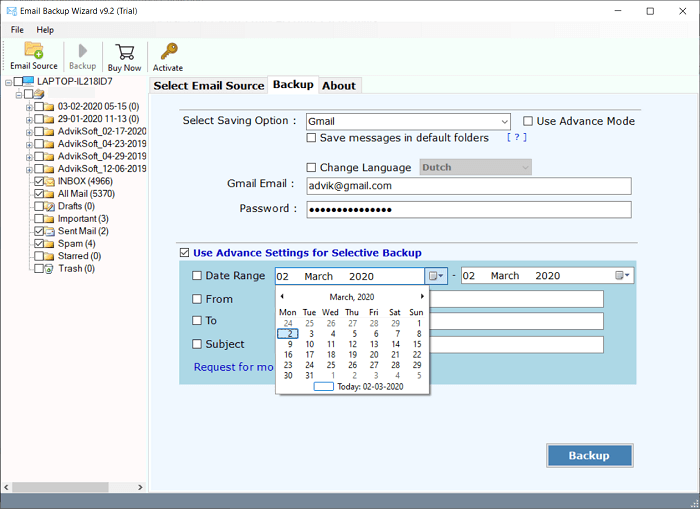Click the Activate key icon

pos(169,51)
